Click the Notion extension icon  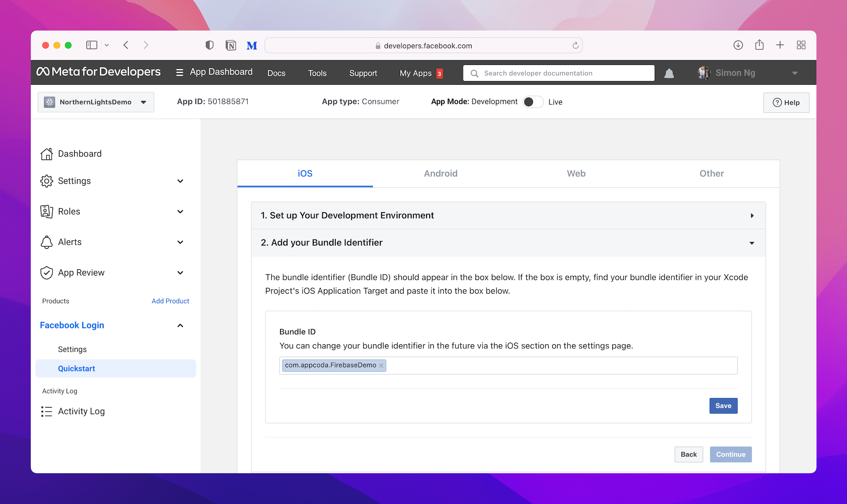click(231, 45)
